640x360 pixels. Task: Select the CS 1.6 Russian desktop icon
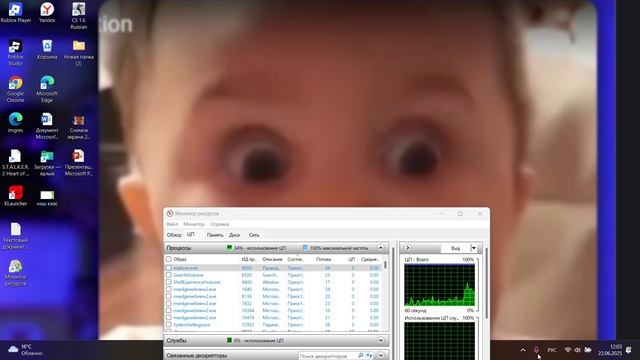(78, 16)
